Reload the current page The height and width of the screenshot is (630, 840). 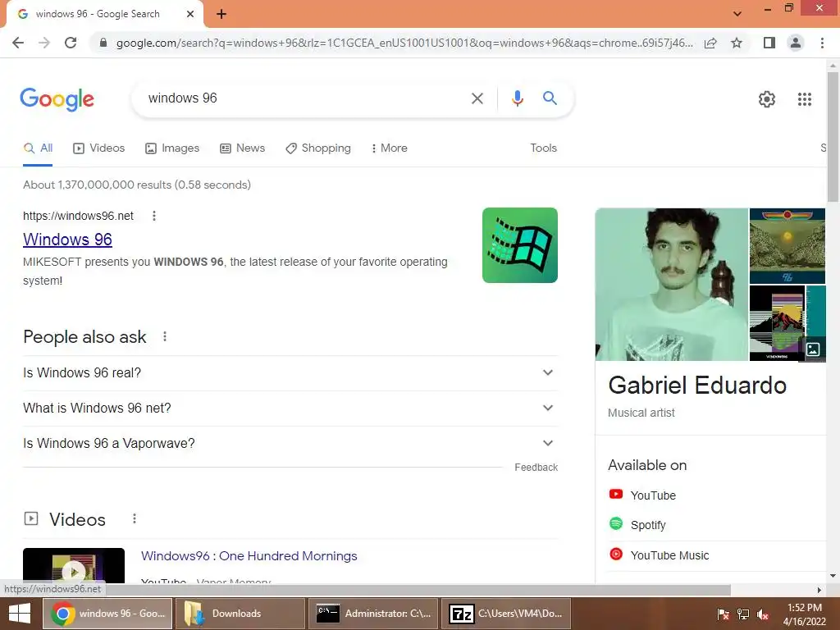[71, 43]
